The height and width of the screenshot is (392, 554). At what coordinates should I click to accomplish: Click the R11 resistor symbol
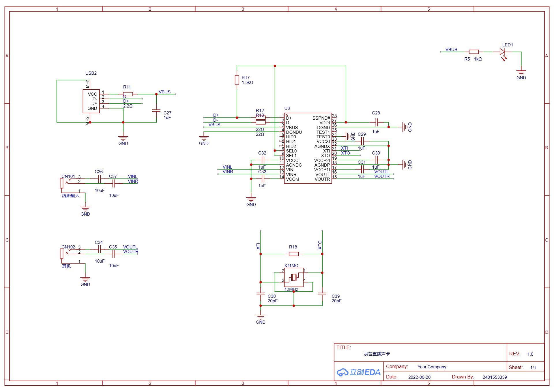[128, 94]
